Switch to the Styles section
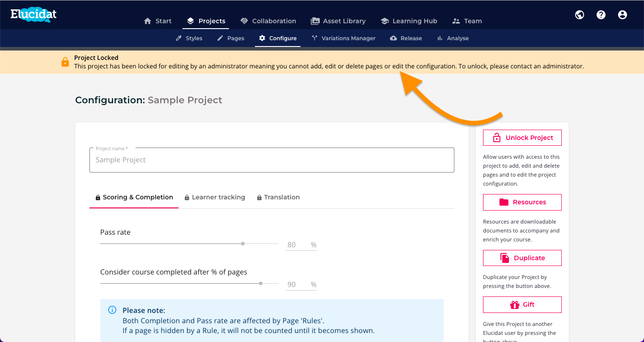The height and width of the screenshot is (342, 644). 189,38
